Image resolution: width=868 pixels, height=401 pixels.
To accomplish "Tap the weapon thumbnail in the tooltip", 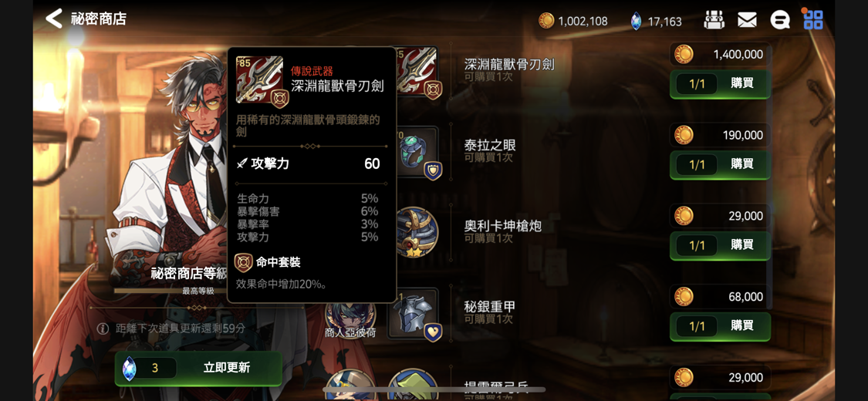I will (x=259, y=79).
